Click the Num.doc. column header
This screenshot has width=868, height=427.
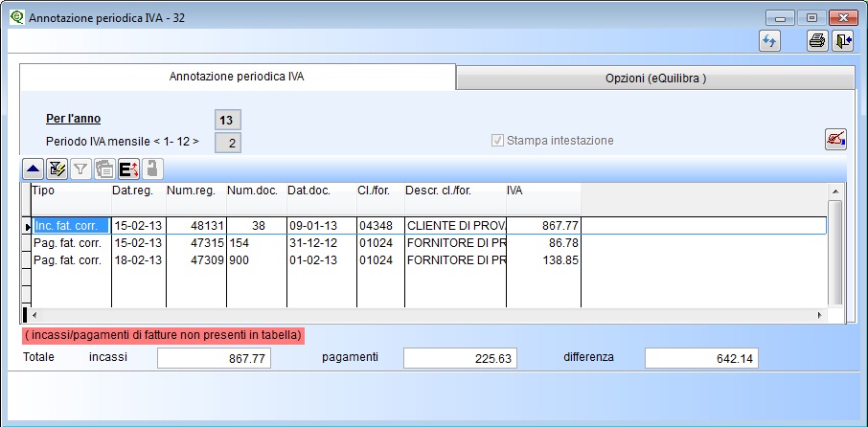257,198
